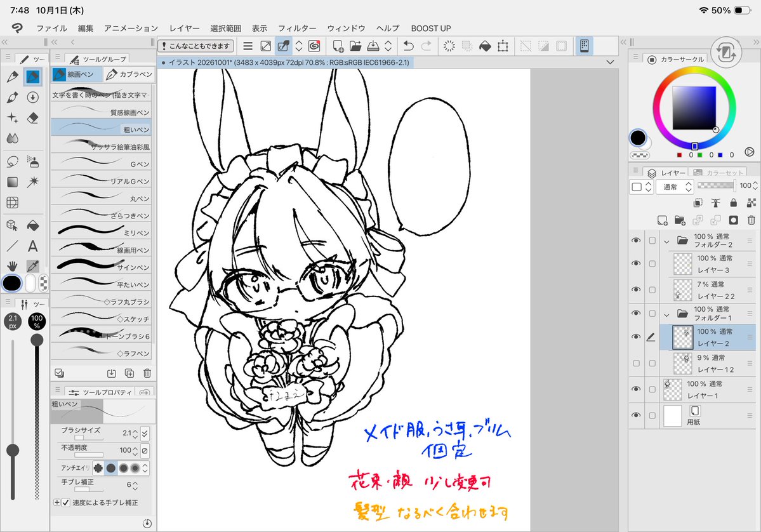Choose the straight line figure tool
Screen dimensions: 761x532
[12, 246]
